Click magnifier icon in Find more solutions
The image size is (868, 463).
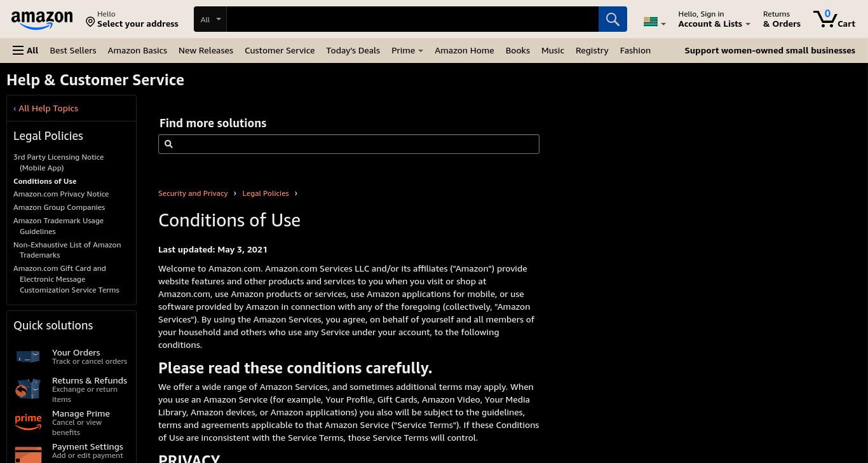pos(168,144)
